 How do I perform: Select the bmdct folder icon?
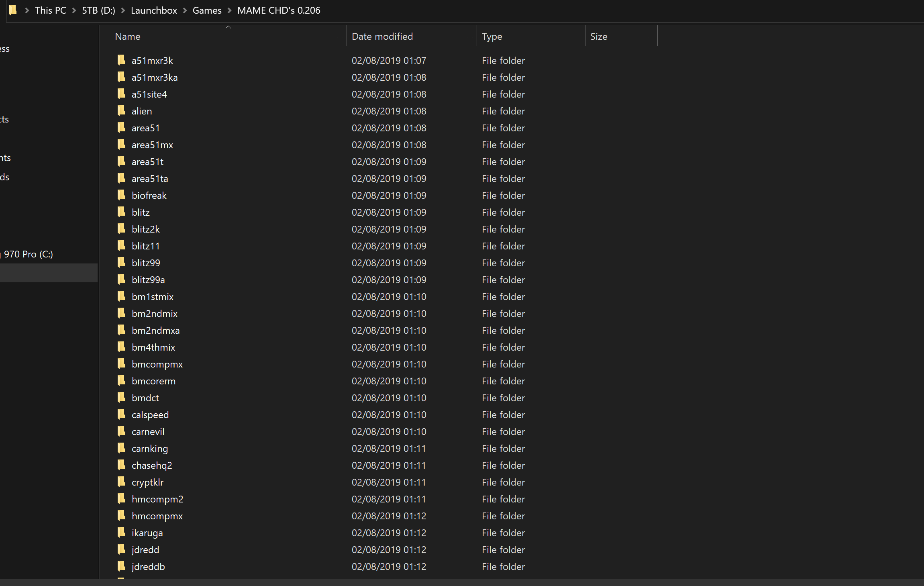coord(121,398)
